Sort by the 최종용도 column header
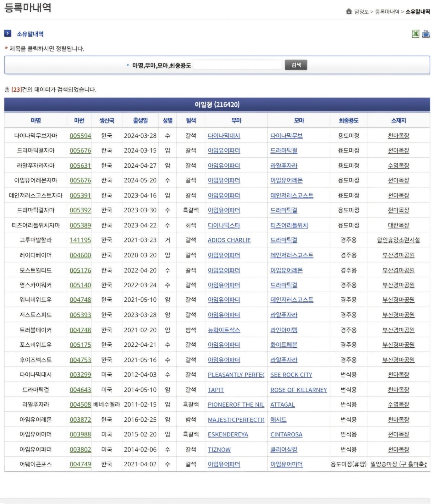Image resolution: width=440 pixels, height=504 pixels. point(348,121)
